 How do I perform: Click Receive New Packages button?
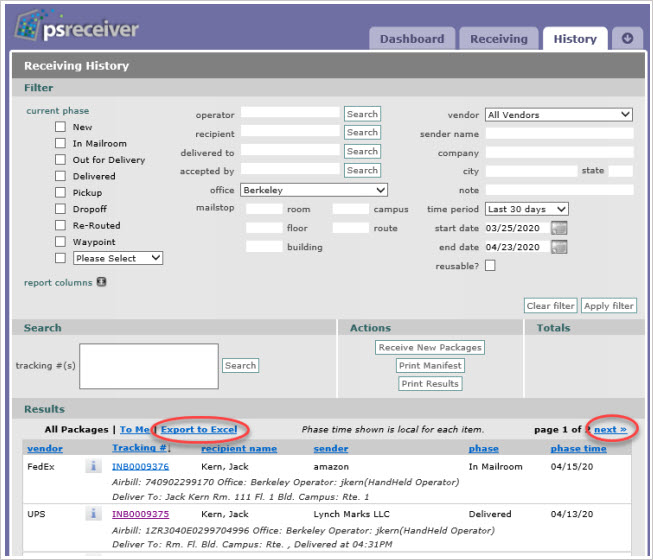click(x=430, y=347)
